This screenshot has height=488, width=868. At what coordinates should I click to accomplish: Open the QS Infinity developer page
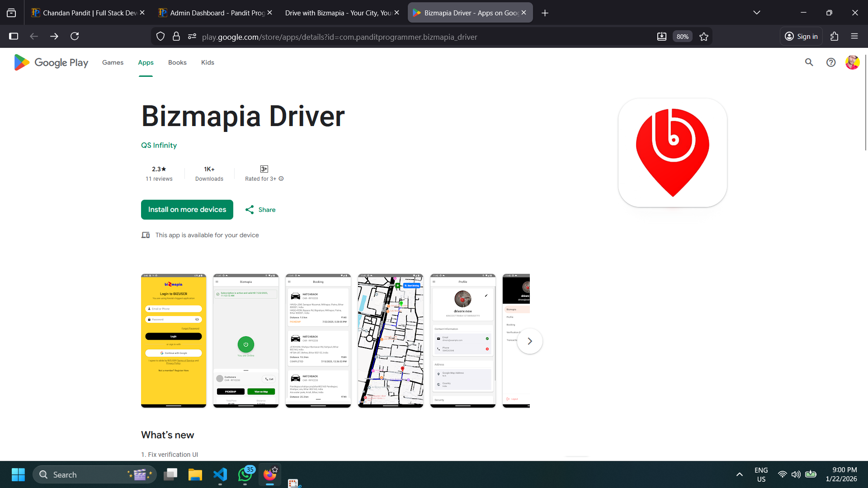coord(159,145)
